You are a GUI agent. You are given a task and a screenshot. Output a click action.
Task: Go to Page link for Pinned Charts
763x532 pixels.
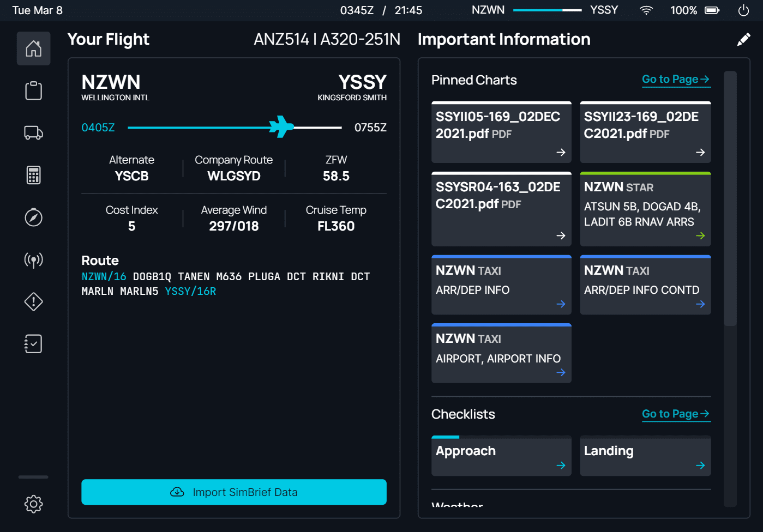676,80
